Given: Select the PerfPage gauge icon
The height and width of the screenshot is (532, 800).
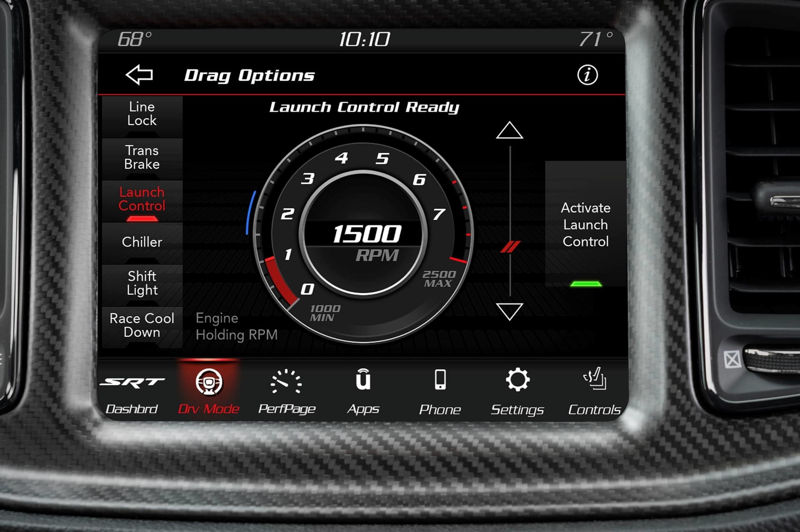Looking at the screenshot, I should (287, 391).
